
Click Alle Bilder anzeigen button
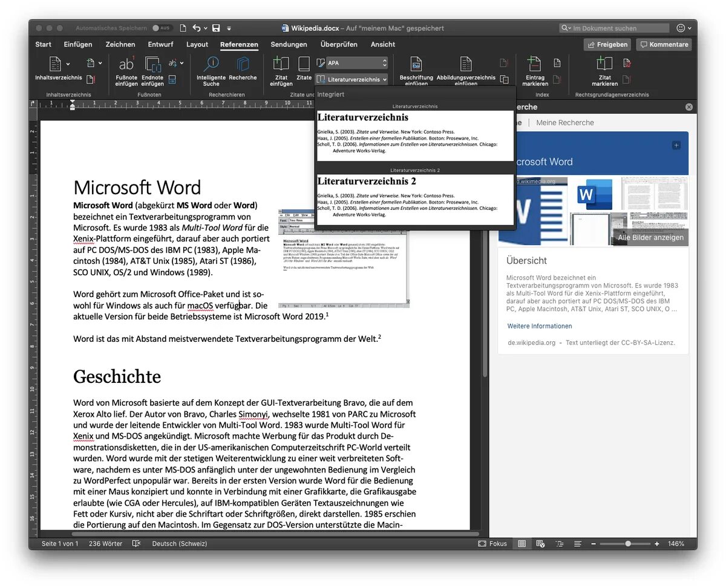650,237
